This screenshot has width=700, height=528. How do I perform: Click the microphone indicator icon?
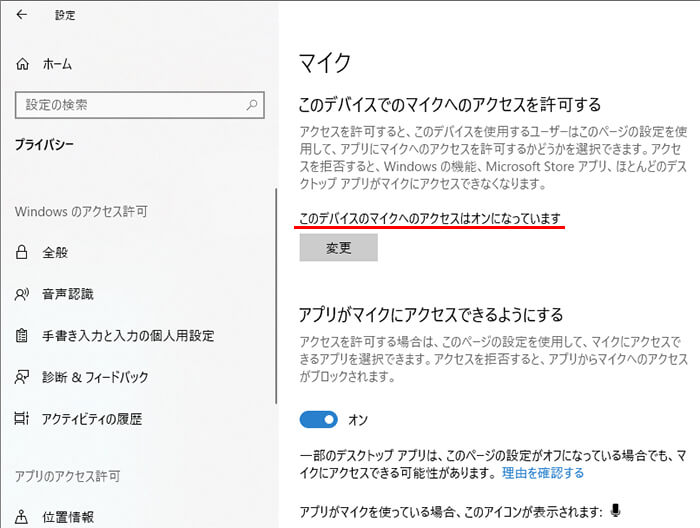coord(616,510)
